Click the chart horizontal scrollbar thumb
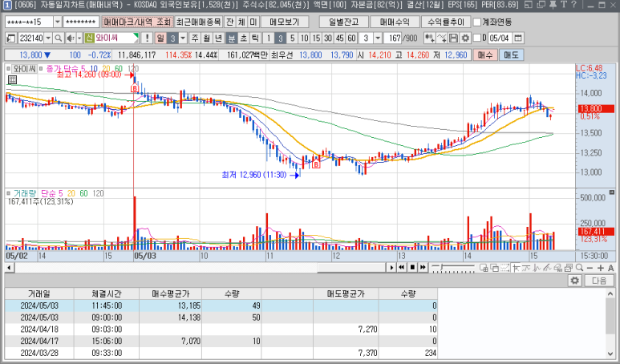 [351, 268]
